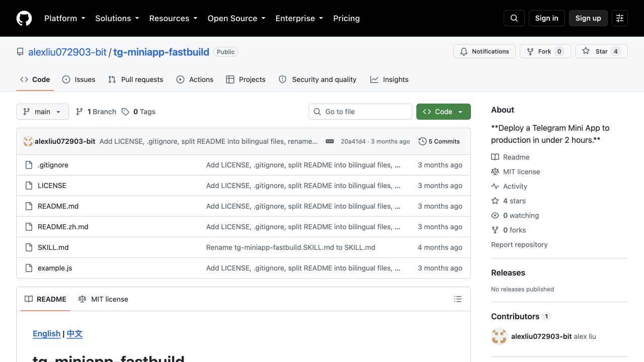Viewport: 644px width, 362px height.
Task: Click the Sign up button
Action: 588,18
